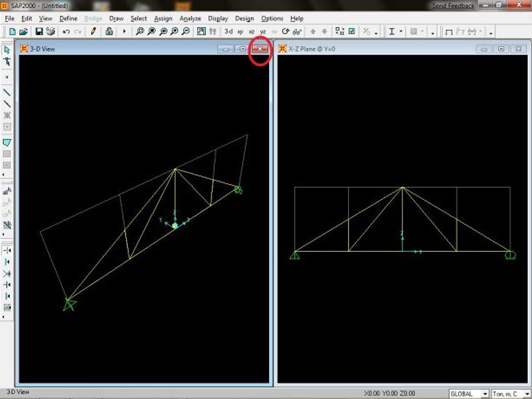Switch to the 3-d view button
Screen dimensions: 532x399
(229, 31)
